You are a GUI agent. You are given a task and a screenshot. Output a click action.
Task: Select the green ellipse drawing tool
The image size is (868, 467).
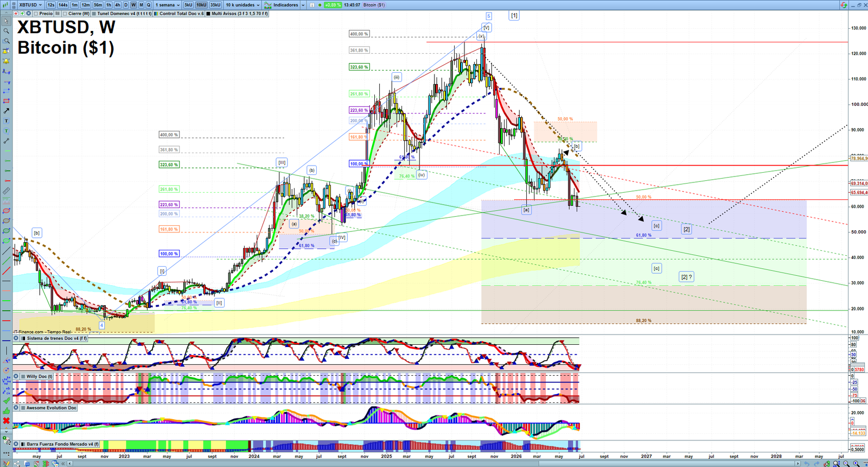click(7, 231)
